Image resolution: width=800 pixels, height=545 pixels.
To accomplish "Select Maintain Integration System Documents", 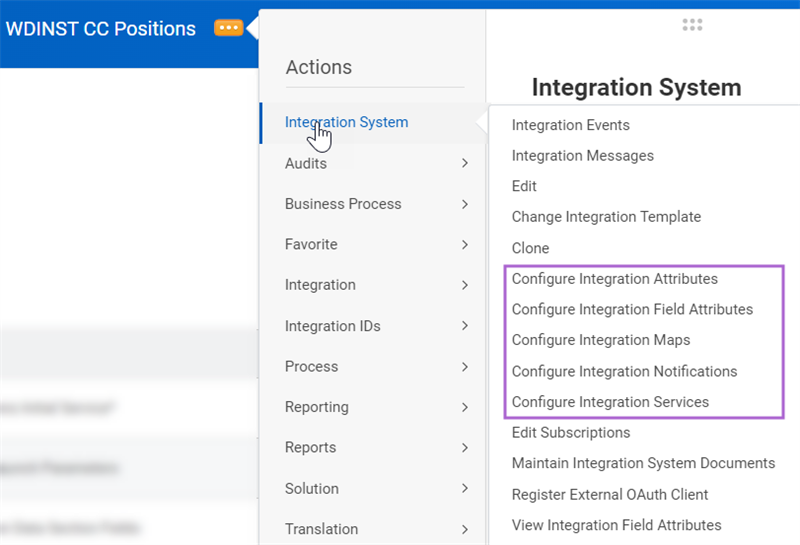I will pos(643,463).
